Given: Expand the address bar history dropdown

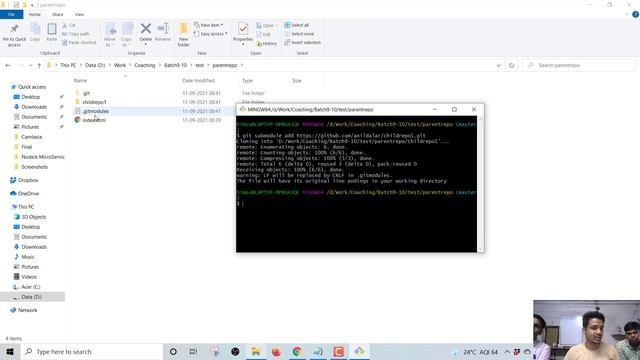Looking at the screenshot, I should (x=498, y=65).
